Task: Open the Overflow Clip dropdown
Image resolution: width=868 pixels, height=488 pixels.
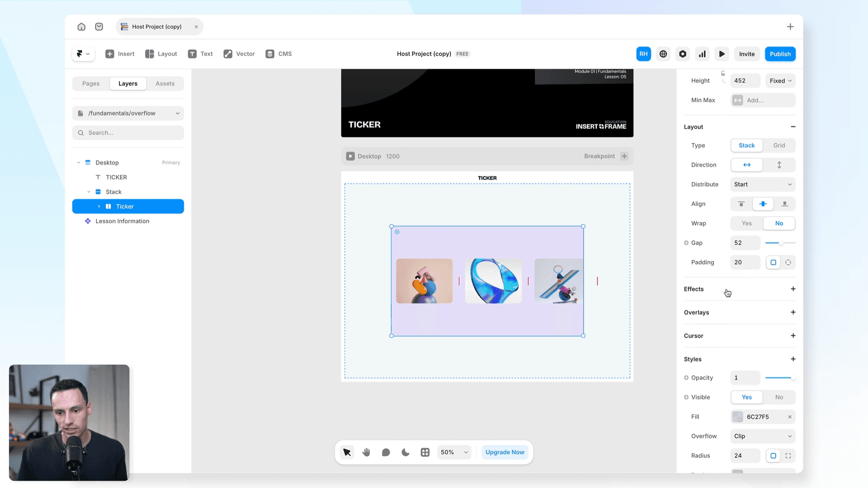Action: point(763,436)
